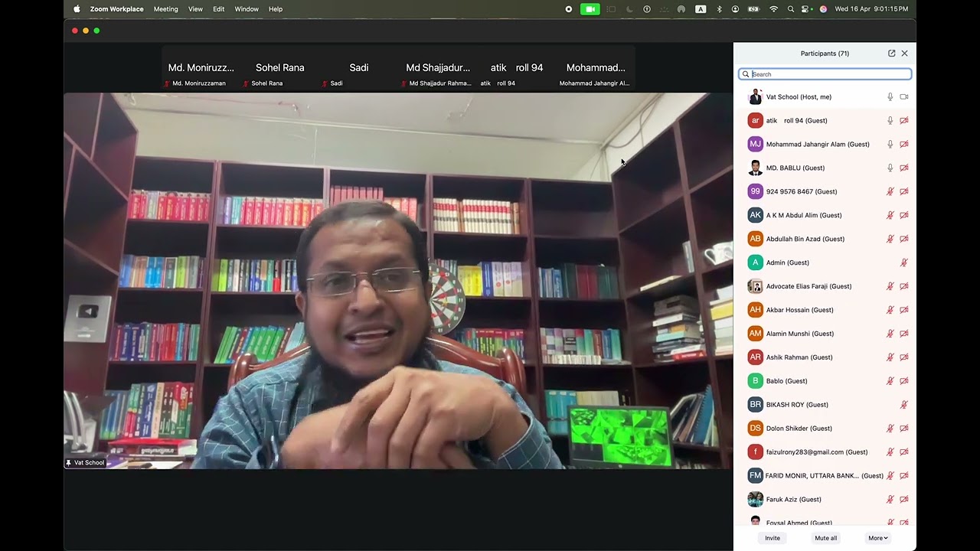Image resolution: width=980 pixels, height=551 pixels.
Task: Click the microphone icon for Vat School
Action: (x=890, y=97)
